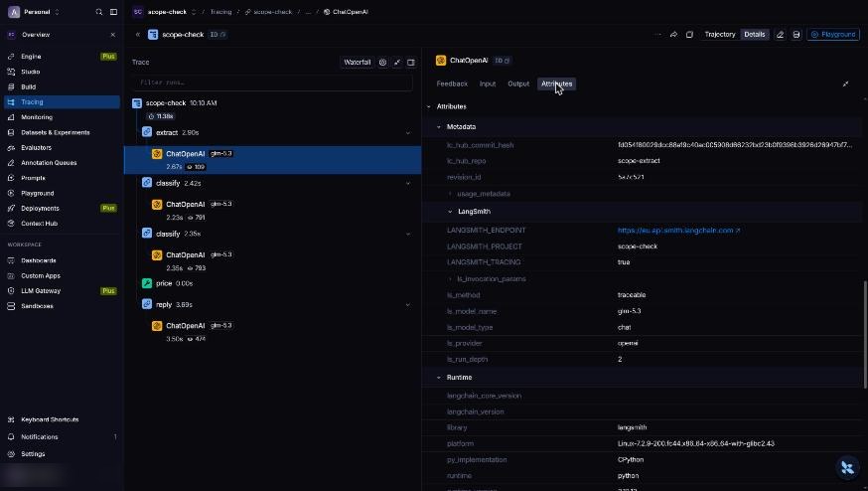The width and height of the screenshot is (868, 491).
Task: Collapse the extract run chevron
Action: (x=408, y=133)
